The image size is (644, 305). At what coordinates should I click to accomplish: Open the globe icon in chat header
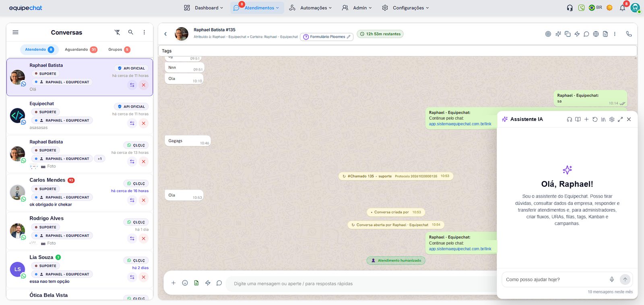pyautogui.click(x=596, y=34)
